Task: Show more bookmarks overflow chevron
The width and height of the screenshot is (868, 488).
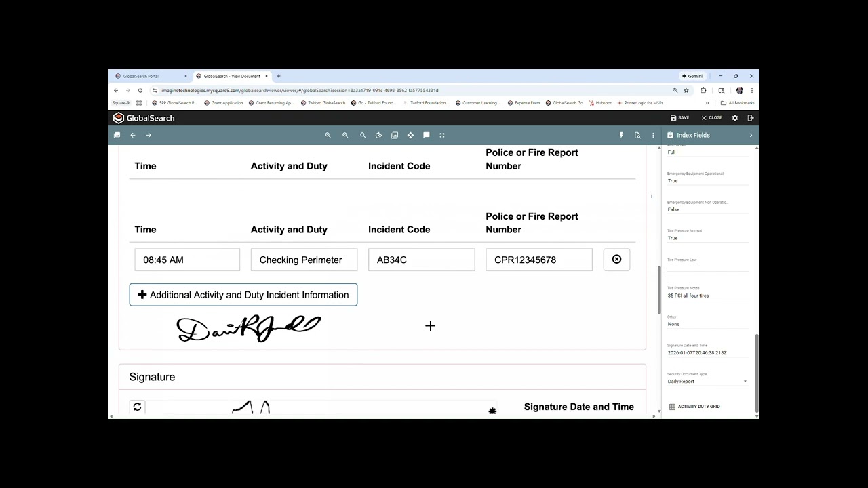Action: tap(707, 103)
